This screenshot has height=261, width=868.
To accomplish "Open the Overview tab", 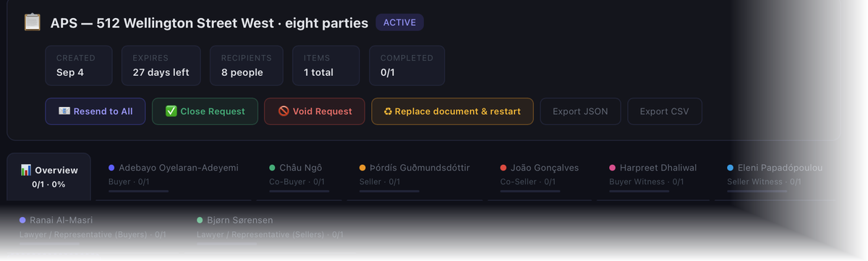I will click(49, 176).
